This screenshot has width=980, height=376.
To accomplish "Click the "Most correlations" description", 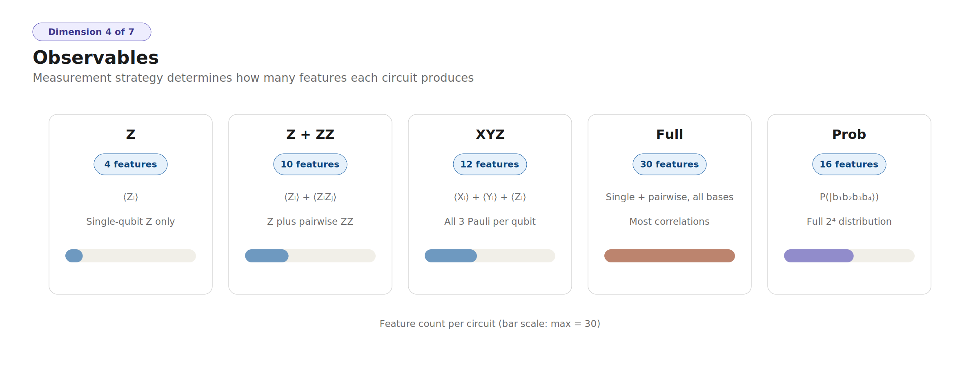I will [x=669, y=222].
